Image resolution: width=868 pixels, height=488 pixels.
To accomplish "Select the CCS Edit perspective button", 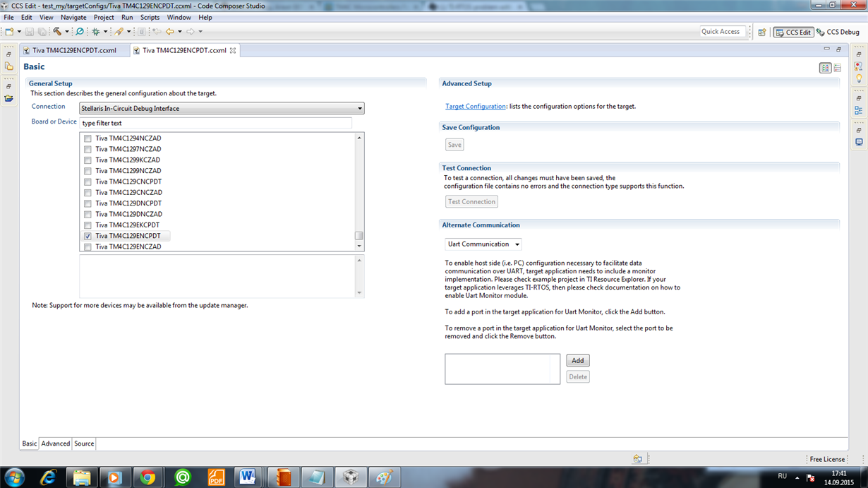I will tap(793, 32).
